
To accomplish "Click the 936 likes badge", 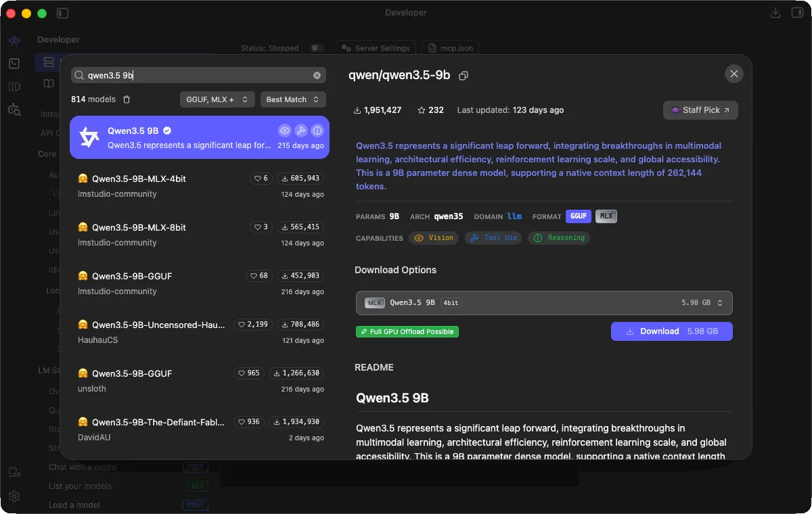I will (x=249, y=422).
